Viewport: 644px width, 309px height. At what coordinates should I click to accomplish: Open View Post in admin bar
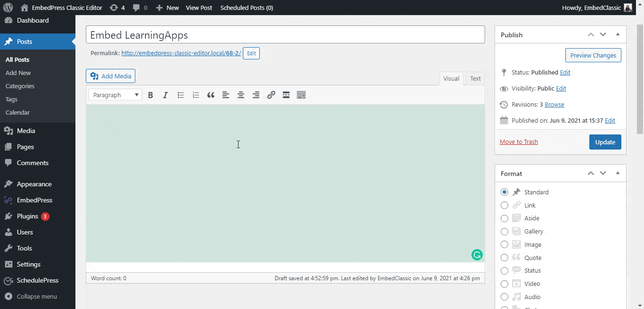pos(199,8)
